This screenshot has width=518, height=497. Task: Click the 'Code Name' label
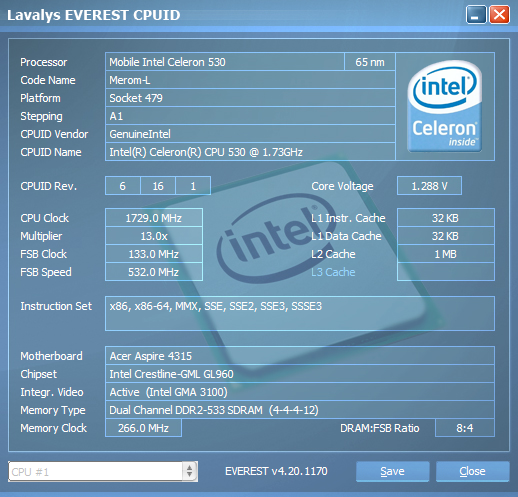48,80
